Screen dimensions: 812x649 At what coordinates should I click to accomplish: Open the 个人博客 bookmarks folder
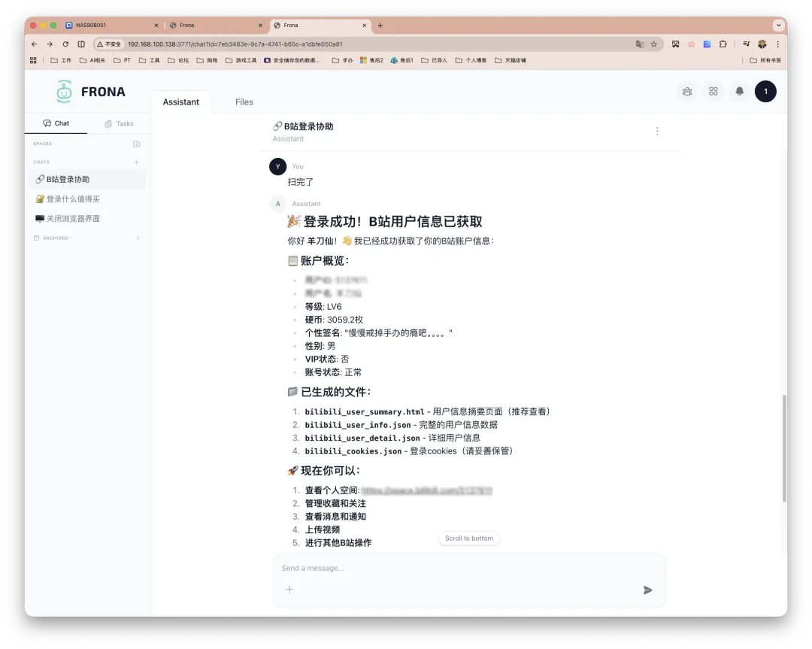click(471, 61)
